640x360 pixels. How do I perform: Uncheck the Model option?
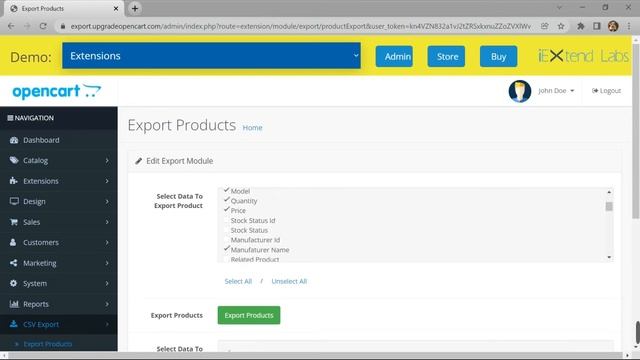227,191
